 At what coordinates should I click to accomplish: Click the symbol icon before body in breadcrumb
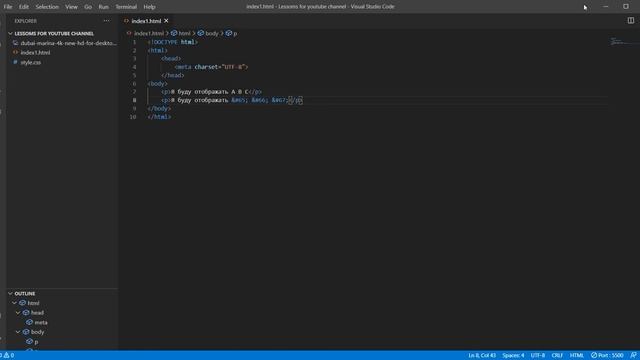tap(200, 33)
